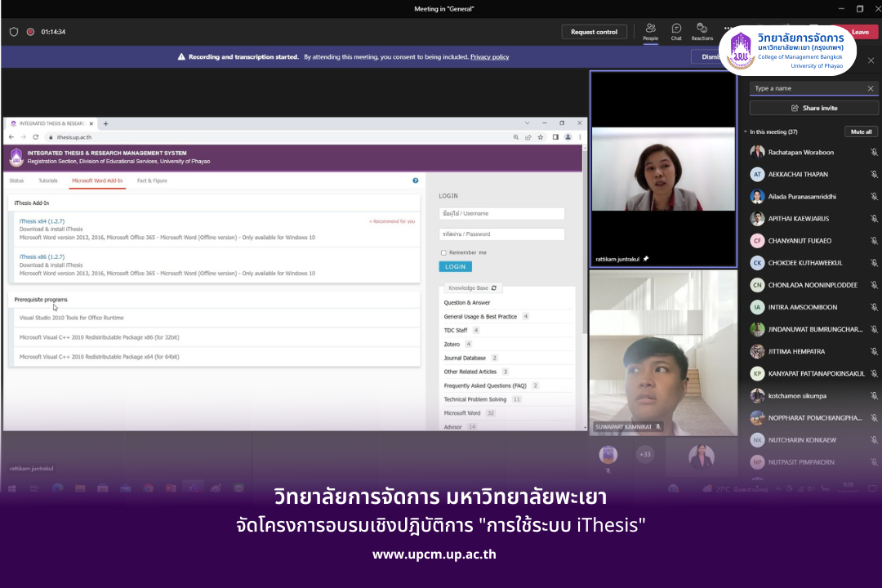Click the Knowledge Base button
Image resolution: width=882 pixels, height=588 pixels.
[x=473, y=288]
